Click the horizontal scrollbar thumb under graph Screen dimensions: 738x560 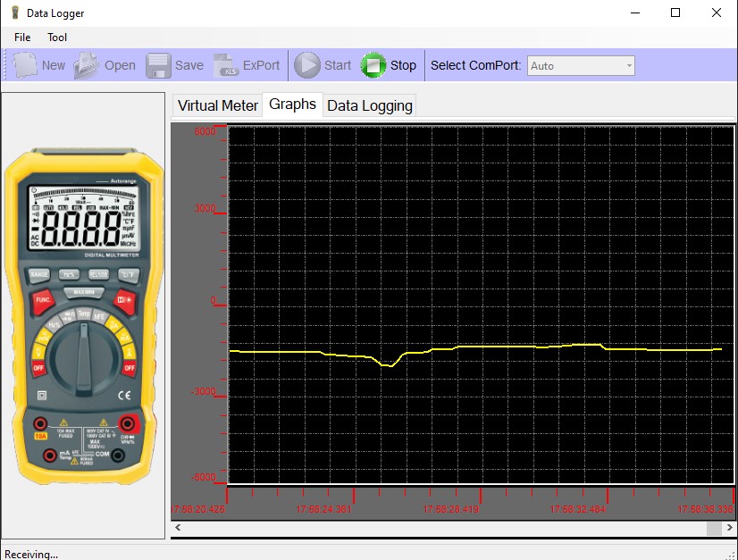[x=714, y=529]
